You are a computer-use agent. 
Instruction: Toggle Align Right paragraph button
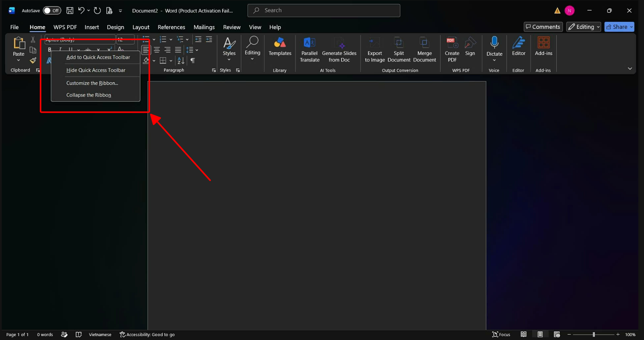point(167,50)
